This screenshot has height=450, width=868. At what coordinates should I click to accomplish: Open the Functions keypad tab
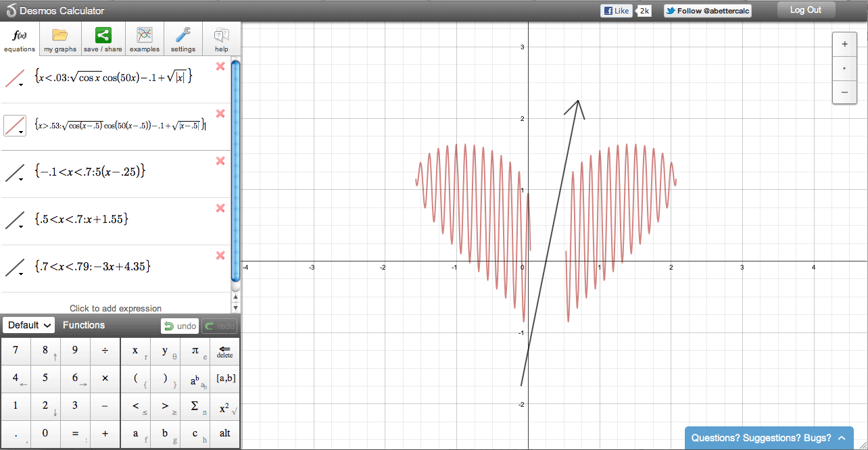click(x=84, y=325)
